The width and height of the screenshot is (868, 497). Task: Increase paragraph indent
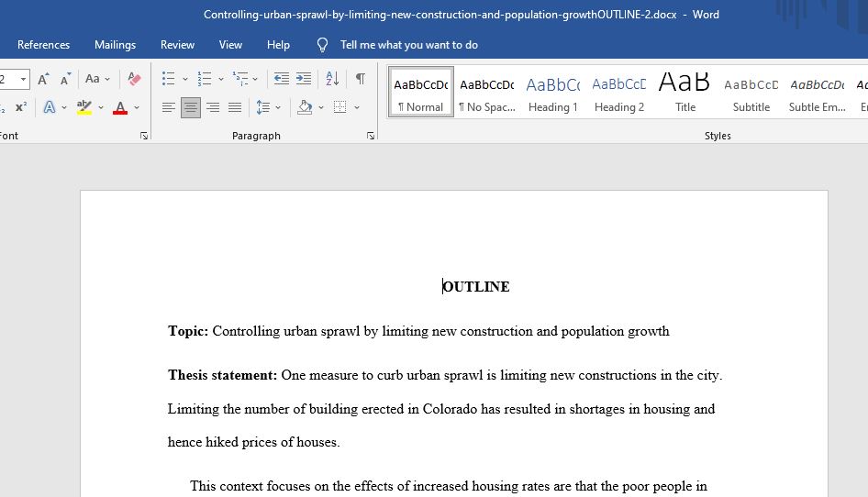coord(304,79)
